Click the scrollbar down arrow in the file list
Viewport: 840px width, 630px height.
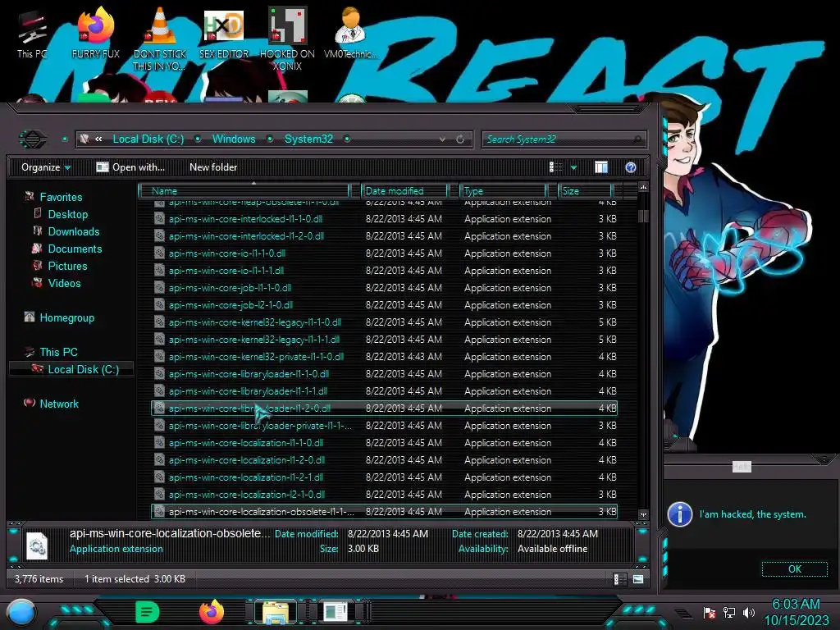643,514
